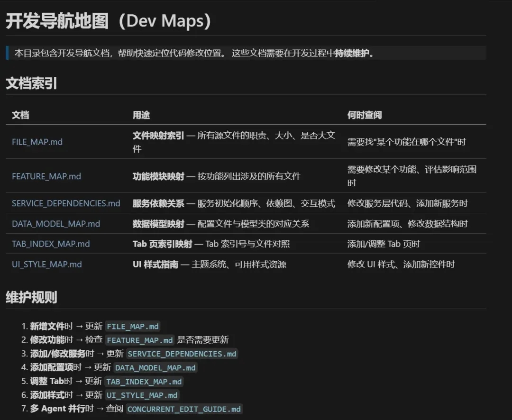Click TAB_INDEX_MAP.md code link in rule 5
The height and width of the screenshot is (420, 512).
(144, 382)
